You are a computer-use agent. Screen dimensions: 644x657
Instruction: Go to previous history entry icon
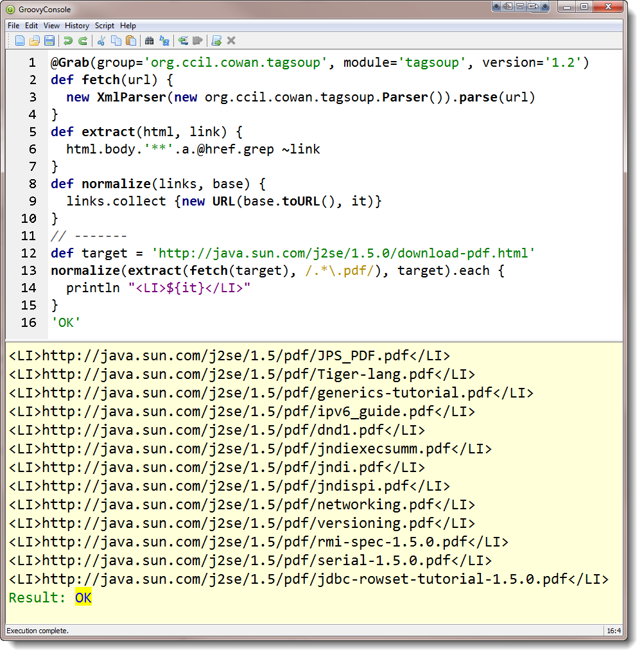point(183,40)
